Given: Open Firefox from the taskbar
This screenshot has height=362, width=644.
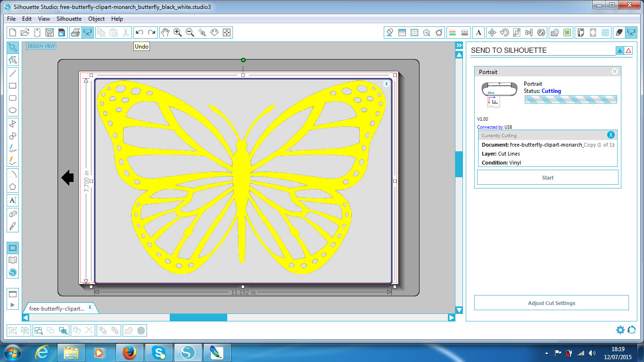Looking at the screenshot, I should 129,353.
